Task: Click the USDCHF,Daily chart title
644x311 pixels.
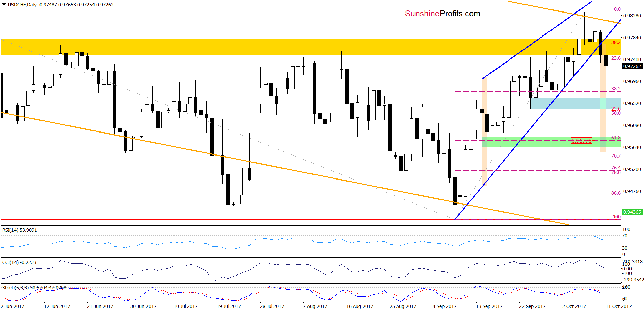Action: 22,5
